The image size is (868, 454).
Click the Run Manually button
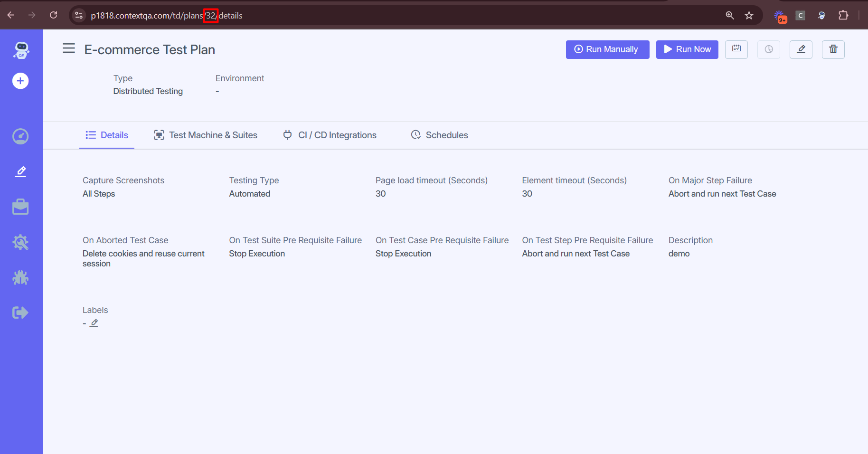tap(607, 49)
